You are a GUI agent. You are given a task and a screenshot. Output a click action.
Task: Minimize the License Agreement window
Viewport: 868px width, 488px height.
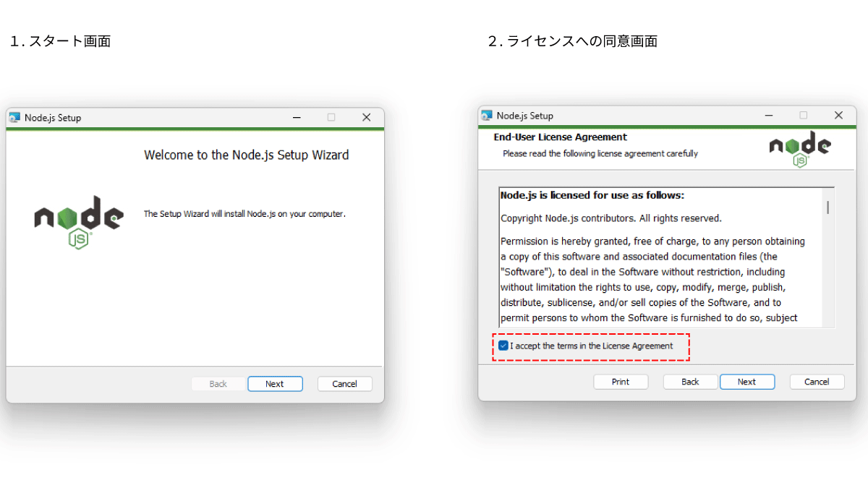click(x=769, y=116)
